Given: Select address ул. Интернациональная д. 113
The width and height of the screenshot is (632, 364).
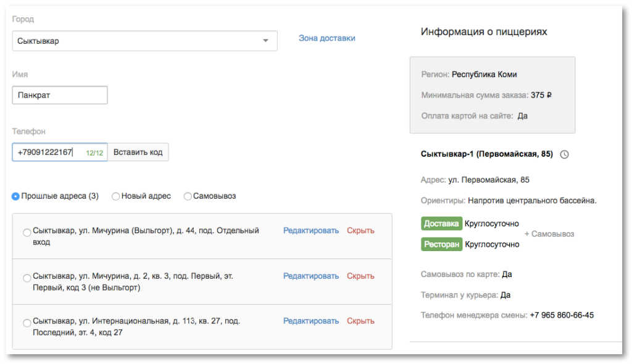Looking at the screenshot, I should point(27,323).
